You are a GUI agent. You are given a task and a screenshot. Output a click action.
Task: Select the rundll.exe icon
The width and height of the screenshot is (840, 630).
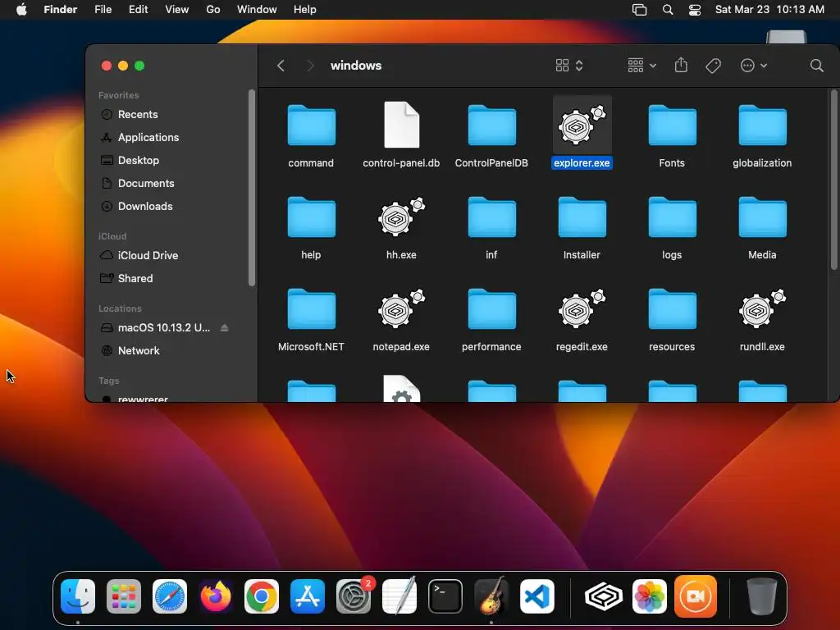[762, 309]
